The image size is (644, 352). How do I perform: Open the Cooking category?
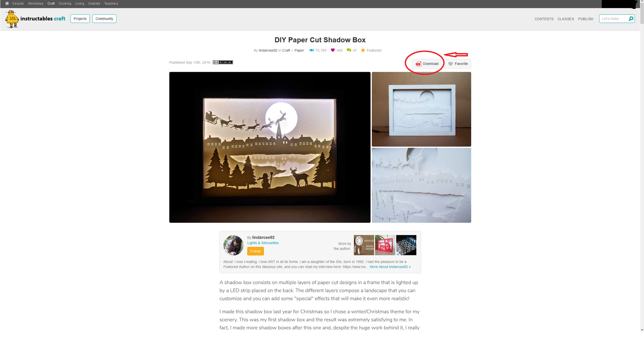click(x=65, y=3)
